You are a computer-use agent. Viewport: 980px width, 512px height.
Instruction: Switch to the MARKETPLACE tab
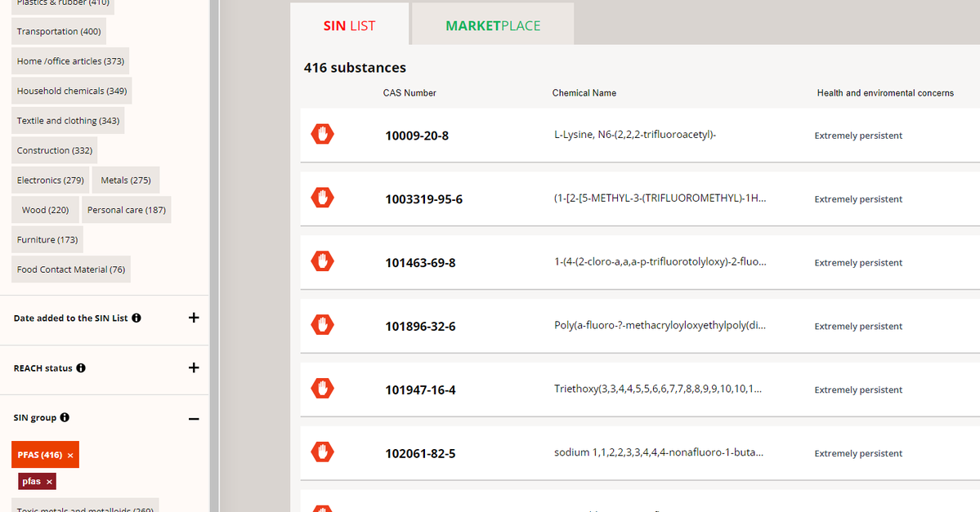(x=493, y=25)
